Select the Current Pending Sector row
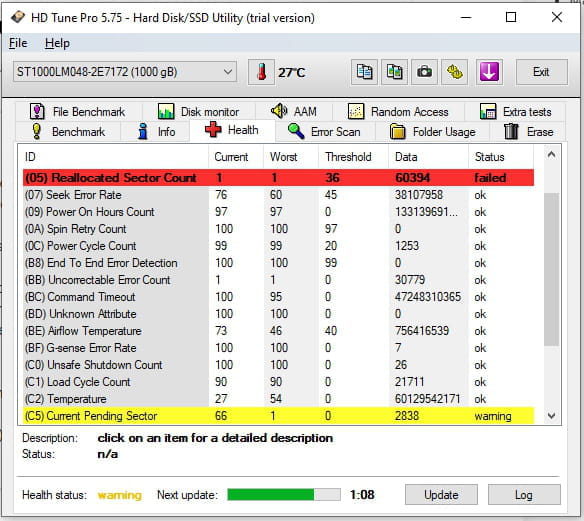Image resolution: width=584 pixels, height=521 pixels. pos(278,416)
